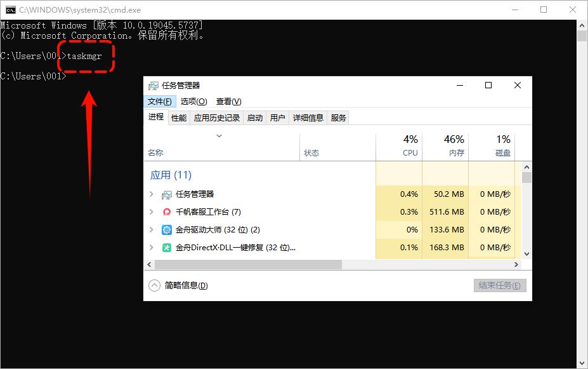Screen dimensions: 588x369
Task: Select the 进程 tab
Action: click(155, 117)
